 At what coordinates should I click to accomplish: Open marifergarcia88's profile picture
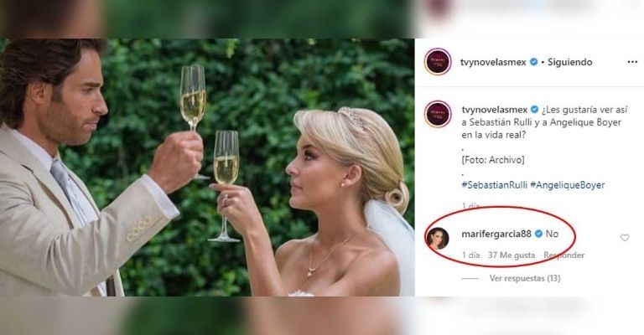click(438, 239)
